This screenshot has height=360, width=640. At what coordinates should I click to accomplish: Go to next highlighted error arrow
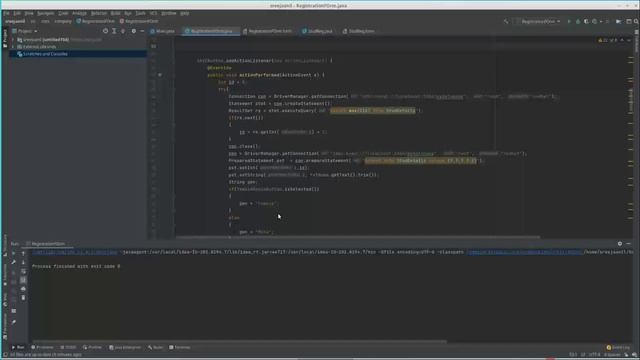click(x=629, y=40)
